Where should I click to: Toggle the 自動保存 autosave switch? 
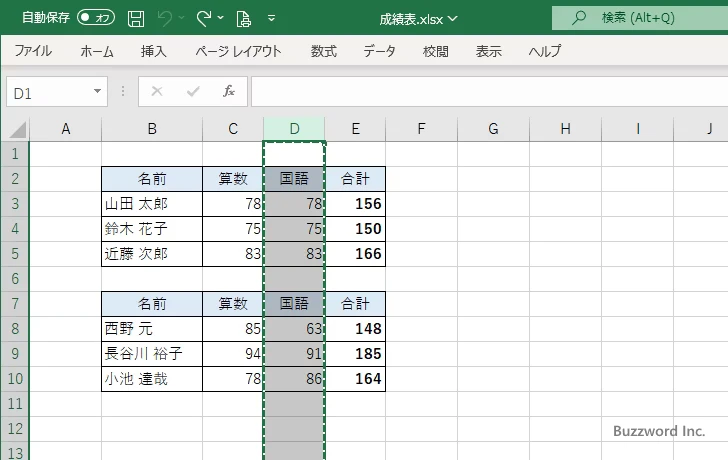point(96,18)
